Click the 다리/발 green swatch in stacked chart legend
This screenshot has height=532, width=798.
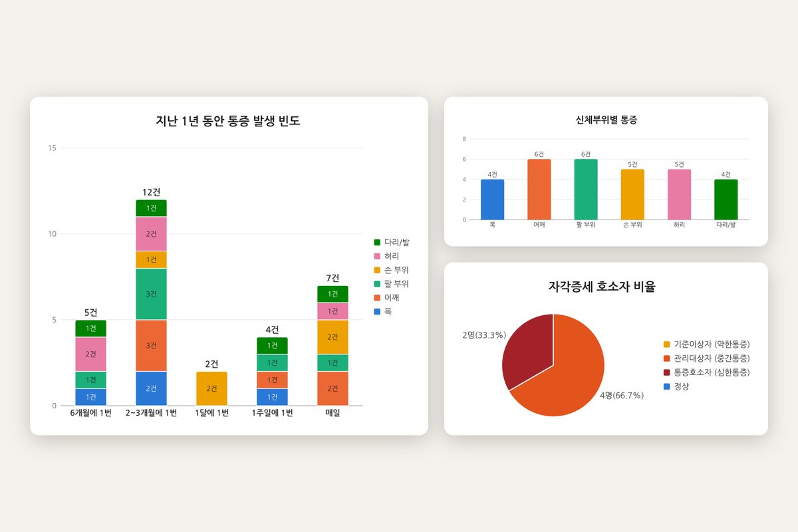point(377,242)
